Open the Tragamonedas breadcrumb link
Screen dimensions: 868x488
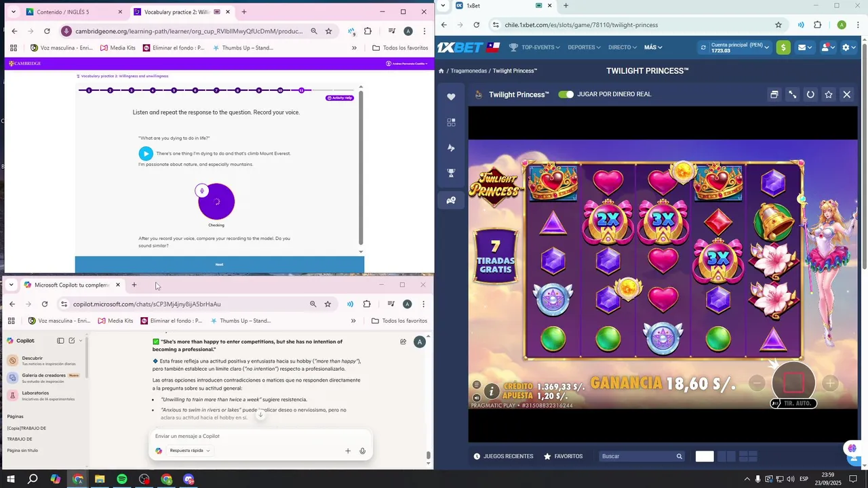tap(469, 70)
